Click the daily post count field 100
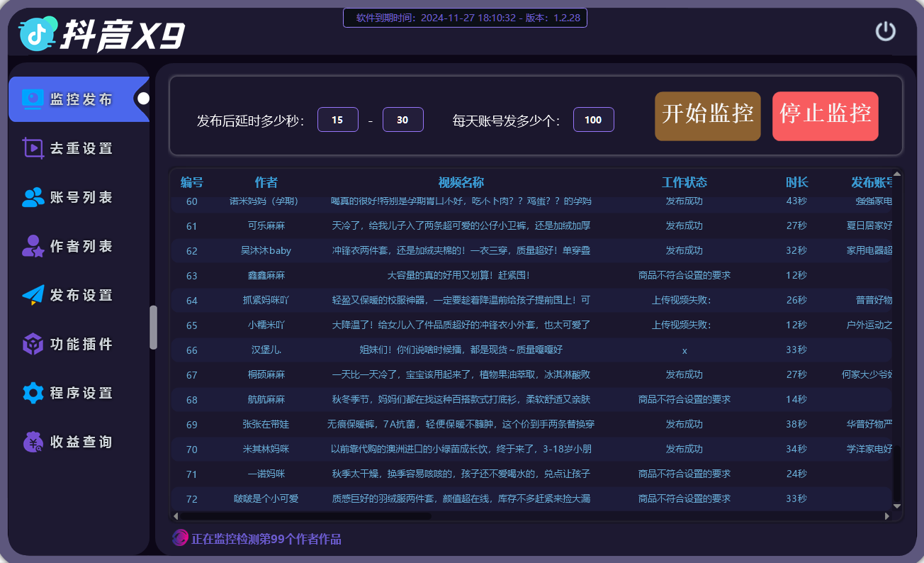Image resolution: width=924 pixels, height=563 pixels. [593, 120]
